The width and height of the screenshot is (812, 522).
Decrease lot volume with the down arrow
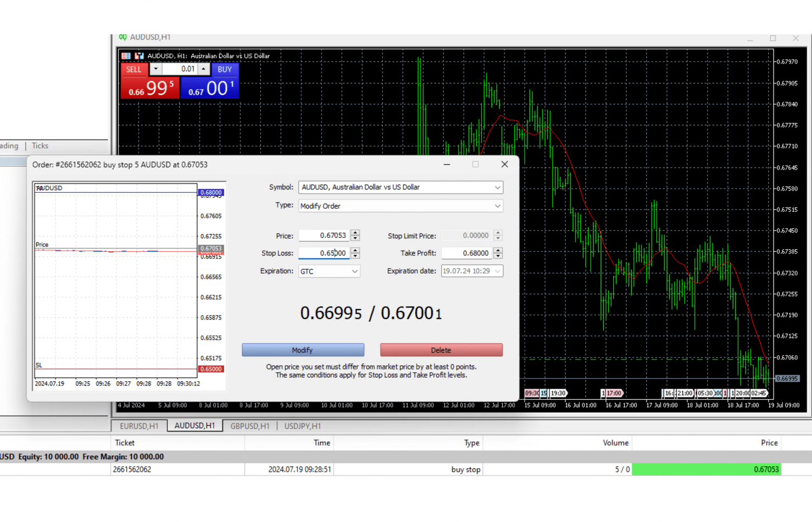(156, 69)
